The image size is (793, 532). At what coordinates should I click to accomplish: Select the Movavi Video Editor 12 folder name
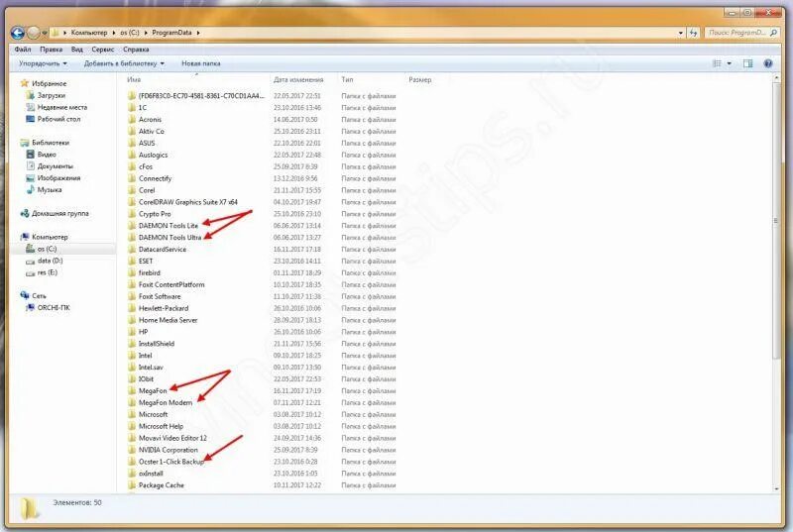coord(172,438)
